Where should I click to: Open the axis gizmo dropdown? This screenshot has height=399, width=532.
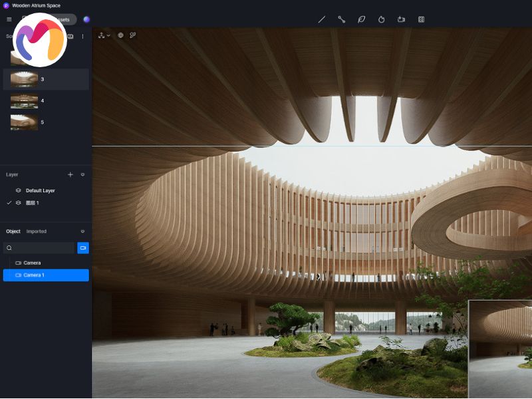(104, 35)
